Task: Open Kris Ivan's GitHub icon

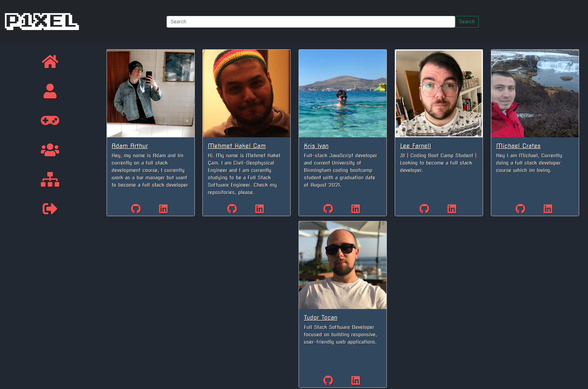Action: tap(328, 209)
